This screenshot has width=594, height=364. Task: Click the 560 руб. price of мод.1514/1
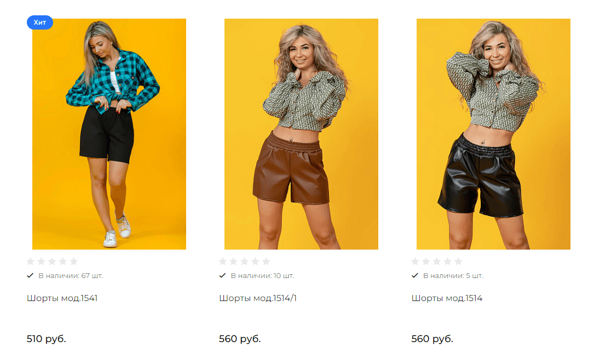(x=240, y=339)
